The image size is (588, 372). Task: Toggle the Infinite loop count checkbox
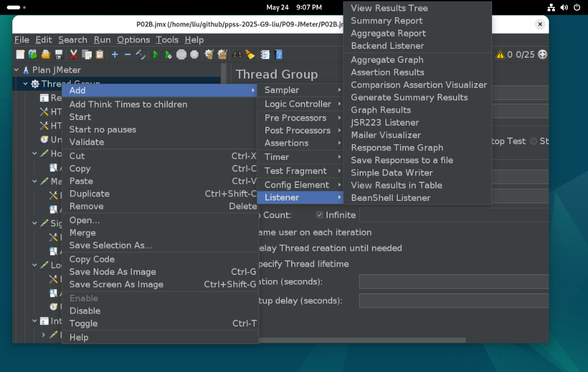click(x=319, y=215)
